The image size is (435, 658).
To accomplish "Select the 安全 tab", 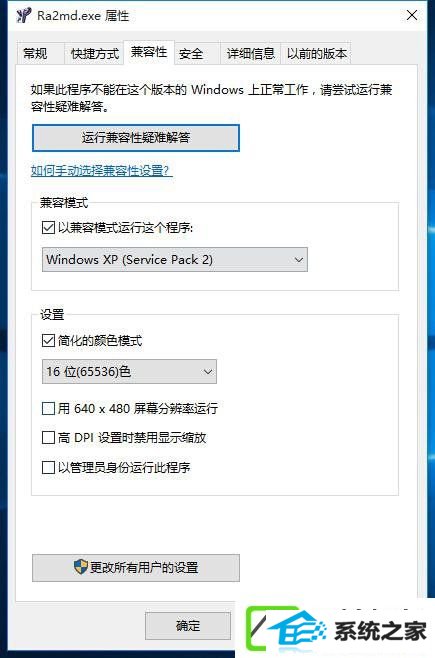I will pos(191,54).
